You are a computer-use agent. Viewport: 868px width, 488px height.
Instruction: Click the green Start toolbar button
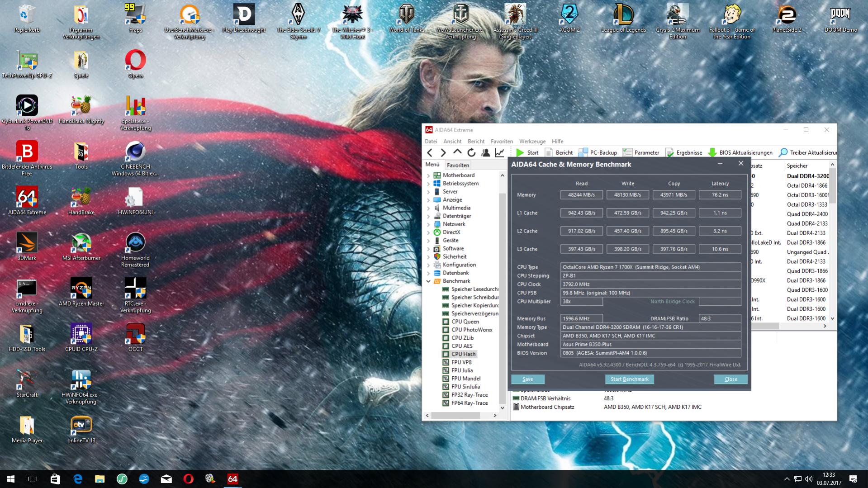(527, 153)
